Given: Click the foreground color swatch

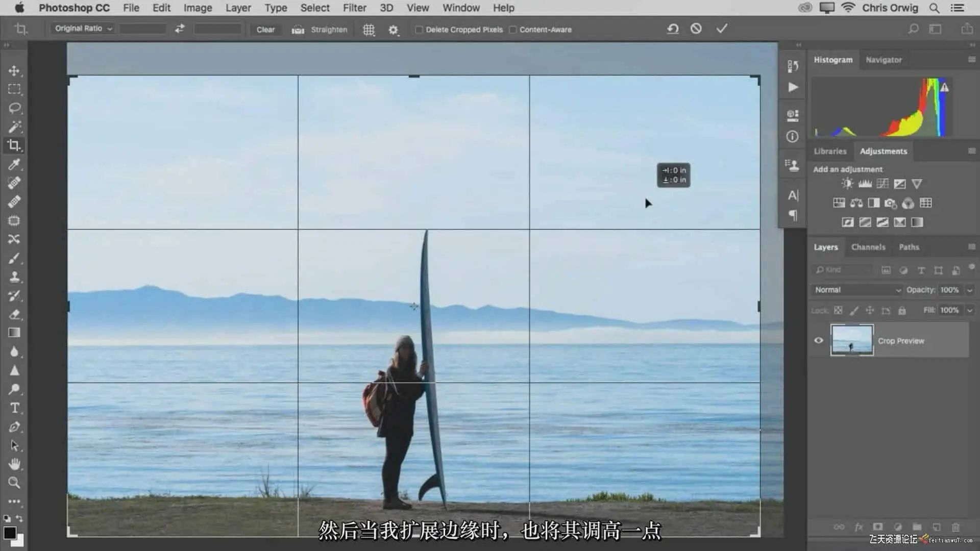Looking at the screenshot, I should click(x=9, y=533).
